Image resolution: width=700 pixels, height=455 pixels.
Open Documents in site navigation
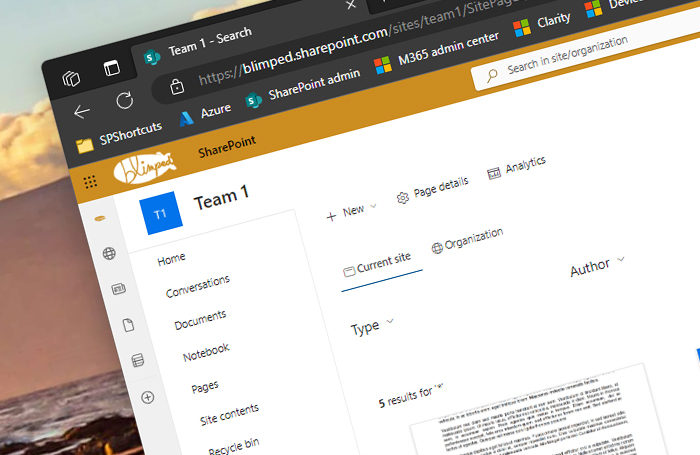pos(200,319)
